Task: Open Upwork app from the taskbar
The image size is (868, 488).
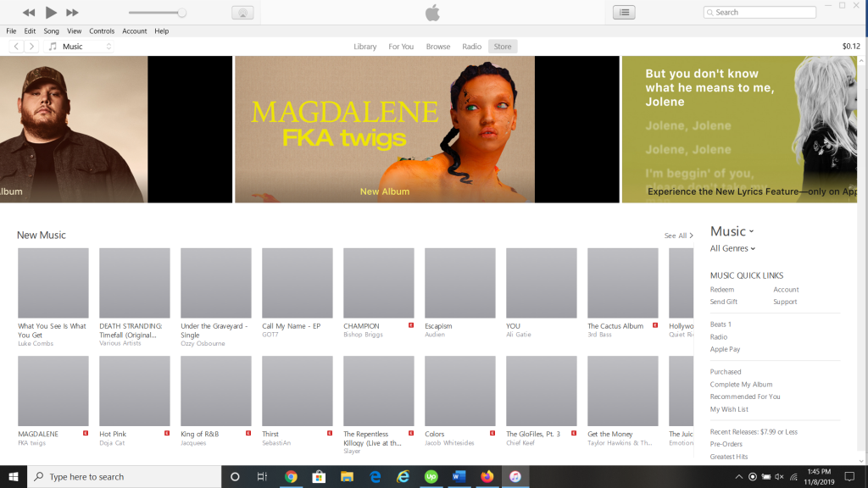Action: coord(431,476)
